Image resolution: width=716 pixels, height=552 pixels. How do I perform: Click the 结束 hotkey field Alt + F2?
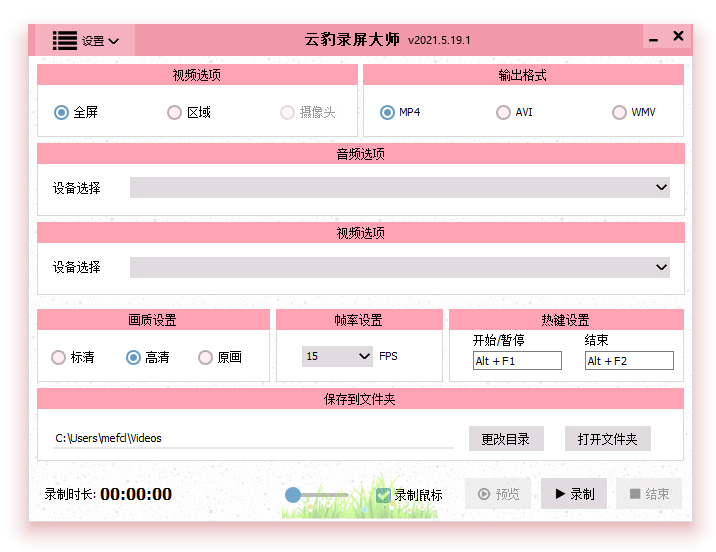pos(629,361)
